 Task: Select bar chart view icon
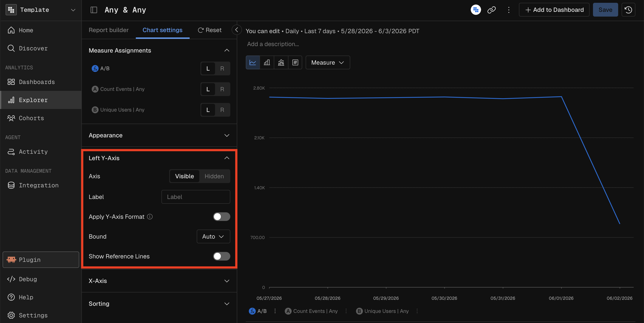[267, 62]
